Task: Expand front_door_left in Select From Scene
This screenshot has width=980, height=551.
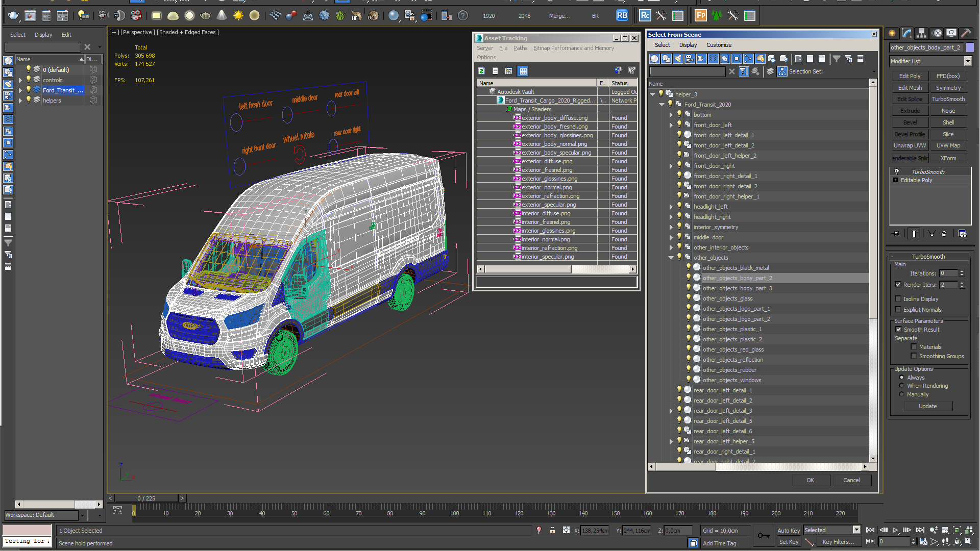Action: [x=671, y=125]
